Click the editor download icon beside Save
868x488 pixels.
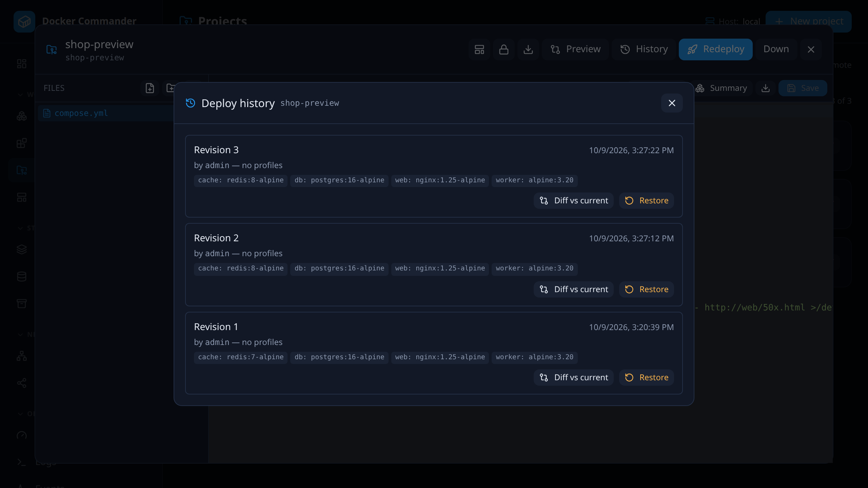(766, 88)
